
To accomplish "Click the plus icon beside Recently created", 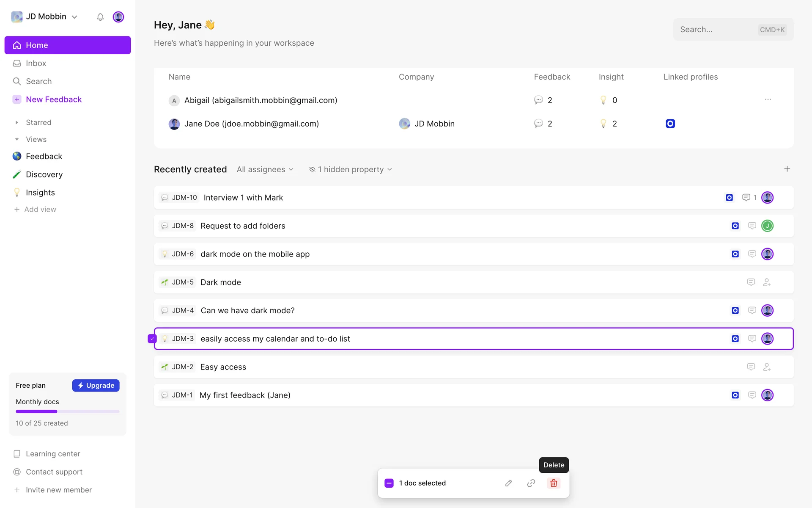I will click(787, 169).
